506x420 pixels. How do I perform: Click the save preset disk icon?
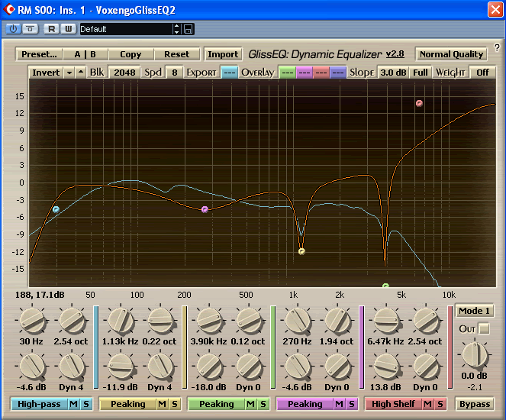coord(189,29)
